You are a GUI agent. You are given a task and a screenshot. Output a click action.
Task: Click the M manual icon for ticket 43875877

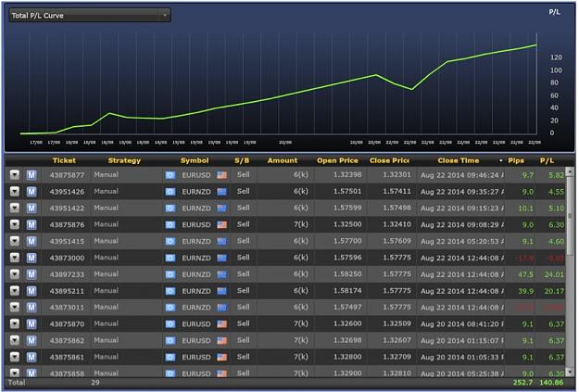(x=31, y=175)
